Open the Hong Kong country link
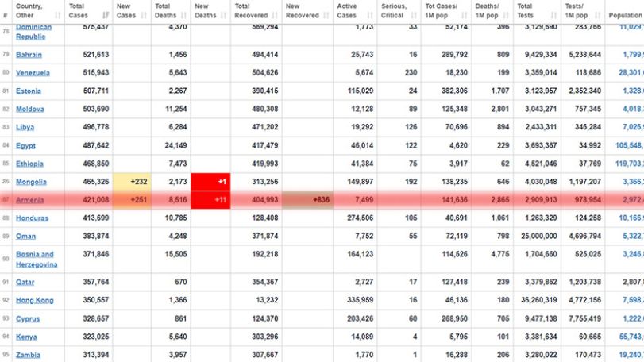Screen dimensions: 644x362 tap(35, 300)
